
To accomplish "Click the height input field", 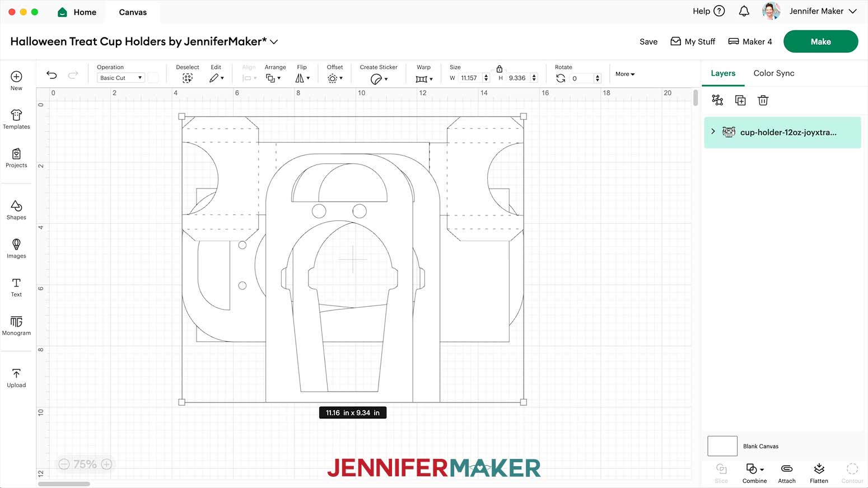I will [517, 78].
